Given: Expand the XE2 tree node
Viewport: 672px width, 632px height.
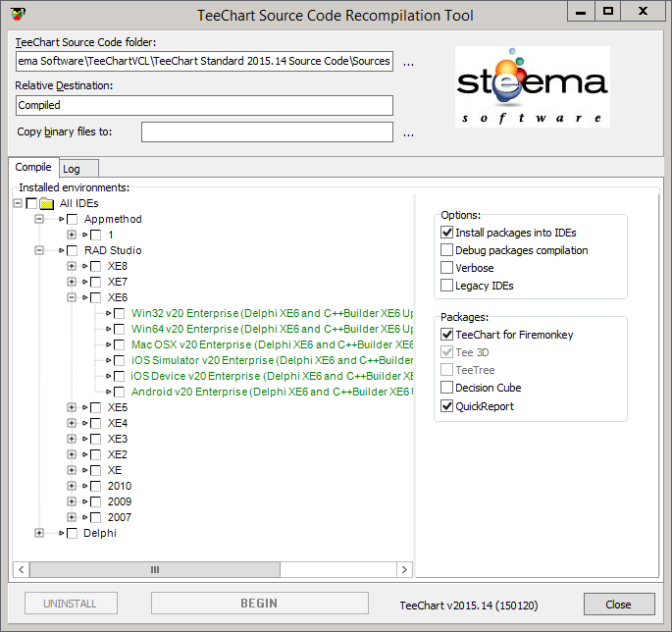Looking at the screenshot, I should tap(72, 454).
